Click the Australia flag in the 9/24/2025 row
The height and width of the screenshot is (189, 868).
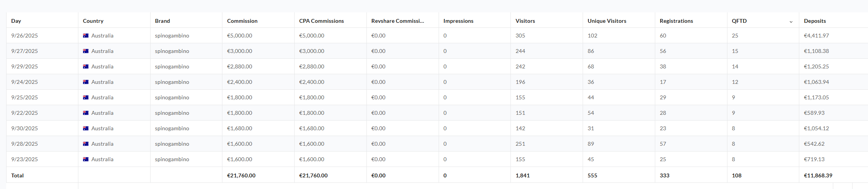click(86, 82)
